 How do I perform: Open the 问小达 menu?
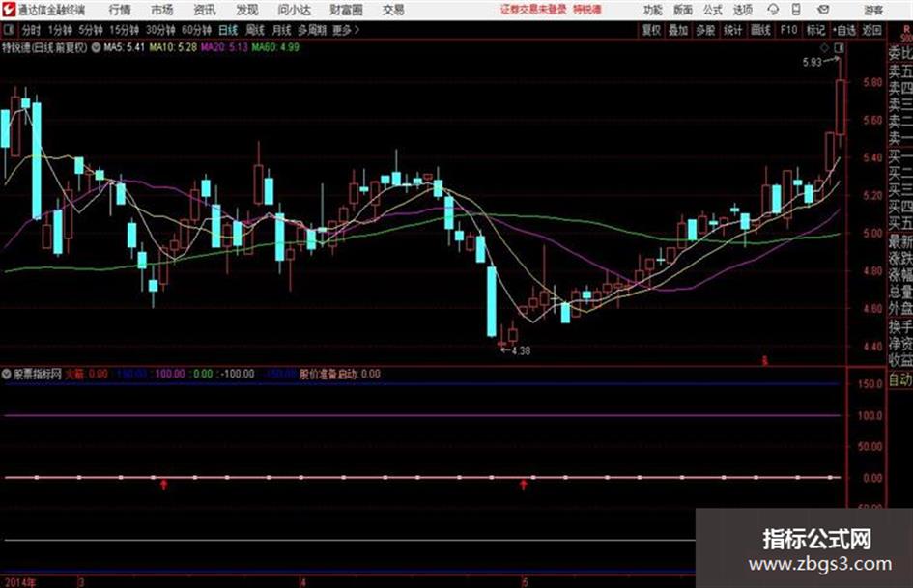point(294,10)
